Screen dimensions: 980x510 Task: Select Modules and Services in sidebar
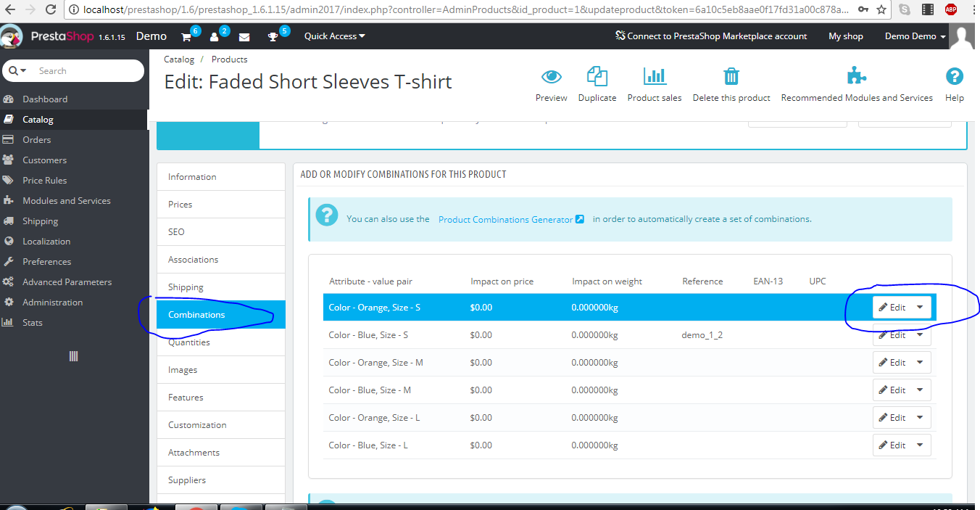coord(67,201)
